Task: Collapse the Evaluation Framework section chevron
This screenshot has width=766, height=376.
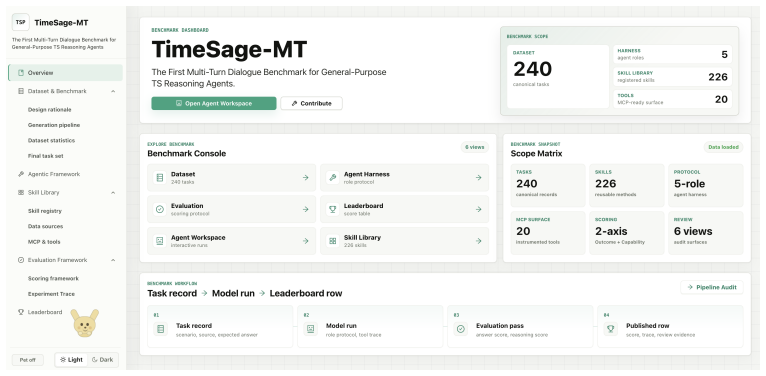Action: click(x=113, y=260)
